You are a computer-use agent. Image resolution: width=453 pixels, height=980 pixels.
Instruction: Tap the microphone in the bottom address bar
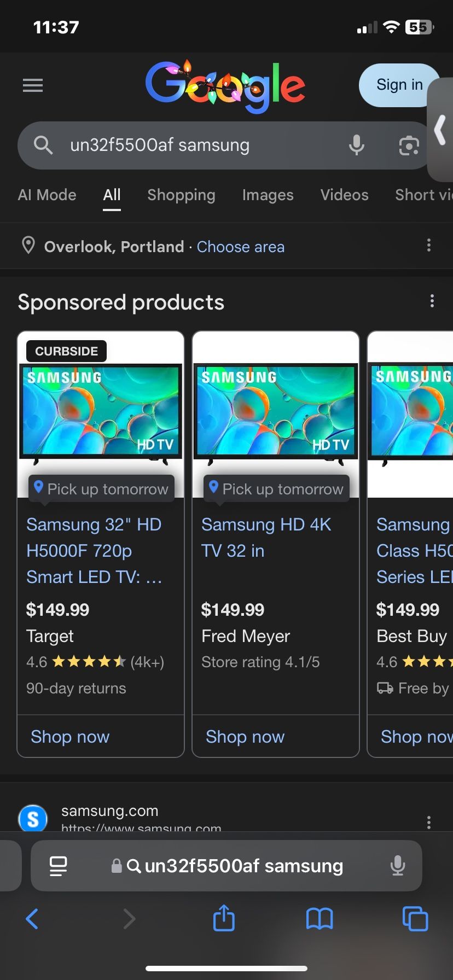coord(398,866)
